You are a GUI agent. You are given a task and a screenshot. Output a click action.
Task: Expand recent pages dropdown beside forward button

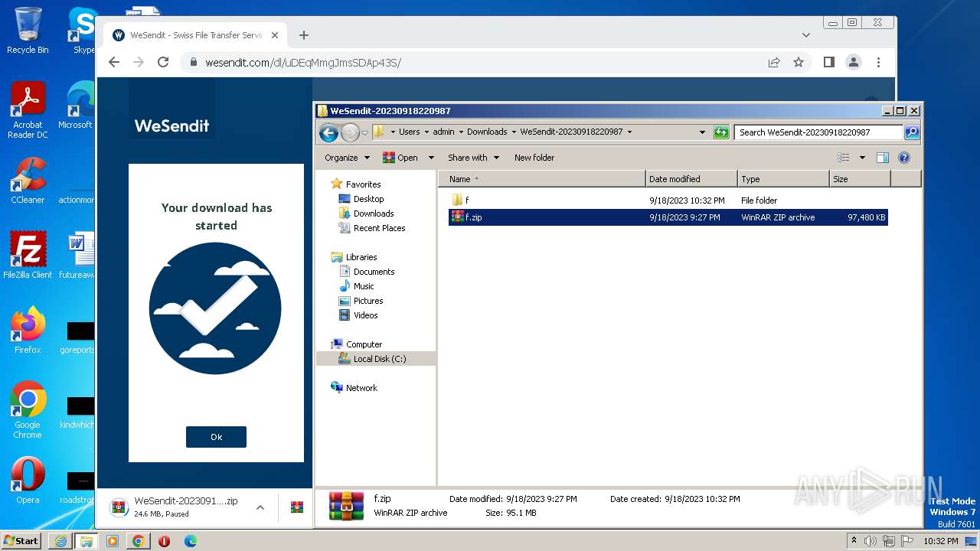pyautogui.click(x=365, y=132)
